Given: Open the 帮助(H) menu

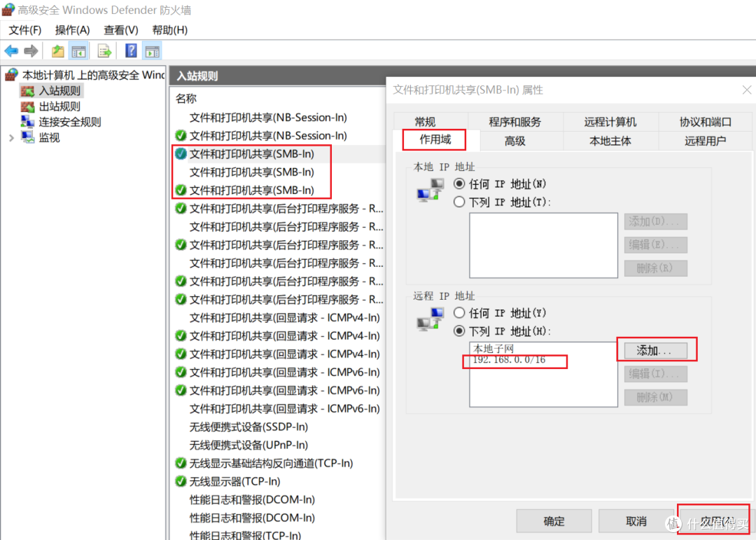Looking at the screenshot, I should click(169, 30).
